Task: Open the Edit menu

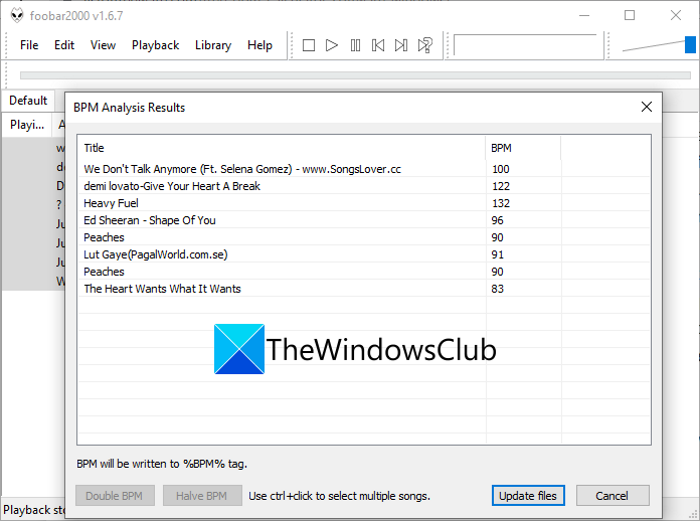Action: click(x=64, y=45)
